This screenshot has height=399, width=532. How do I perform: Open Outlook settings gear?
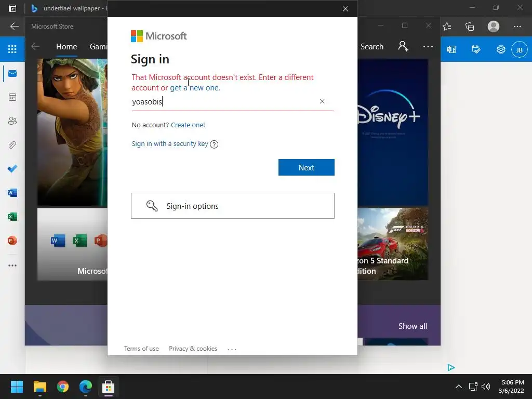coord(501,49)
